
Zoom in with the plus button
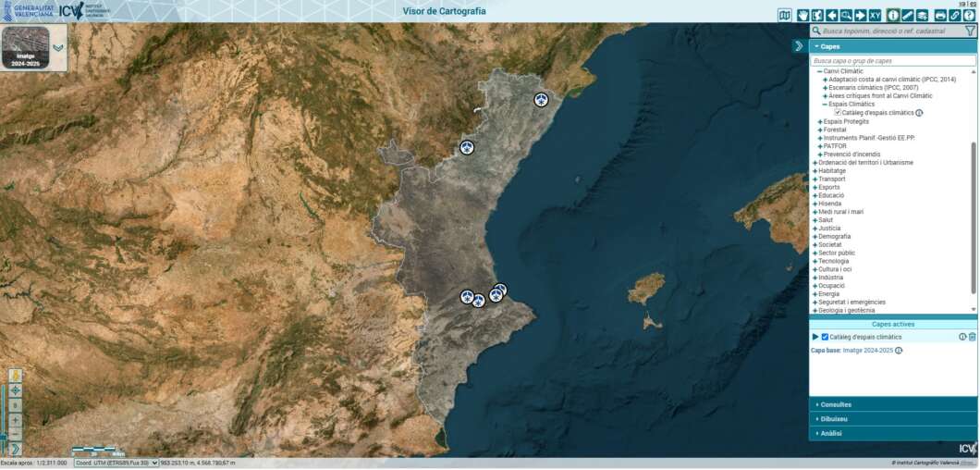coord(15,419)
